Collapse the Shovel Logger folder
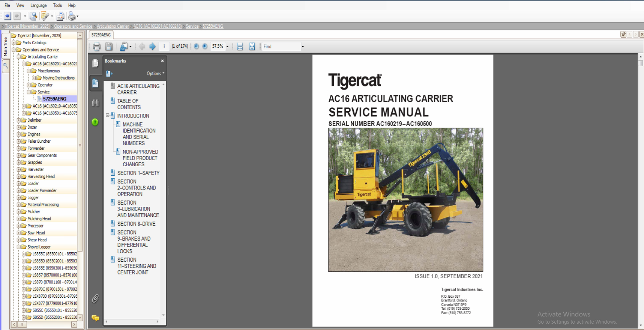The width and height of the screenshot is (644, 330). [18, 247]
